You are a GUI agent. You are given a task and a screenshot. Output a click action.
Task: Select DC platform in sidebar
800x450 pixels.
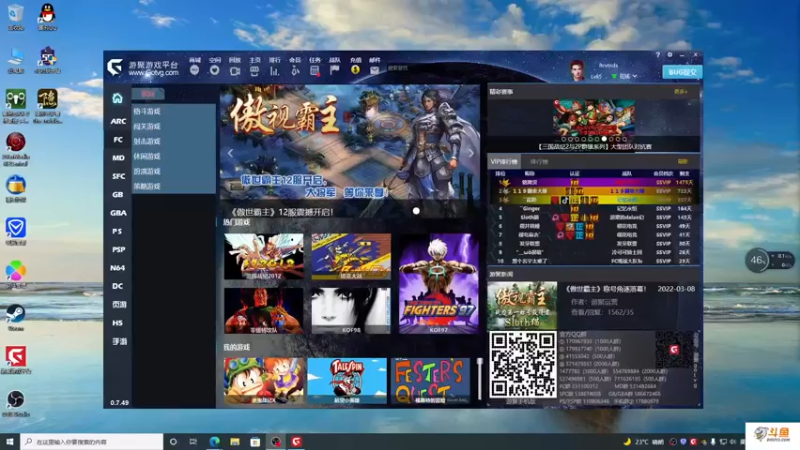[118, 286]
